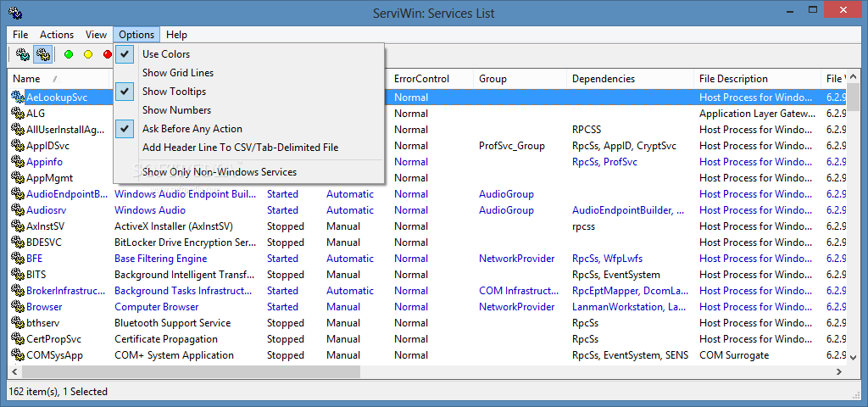Click the yellow circle toolbar icon

pyautogui.click(x=88, y=54)
